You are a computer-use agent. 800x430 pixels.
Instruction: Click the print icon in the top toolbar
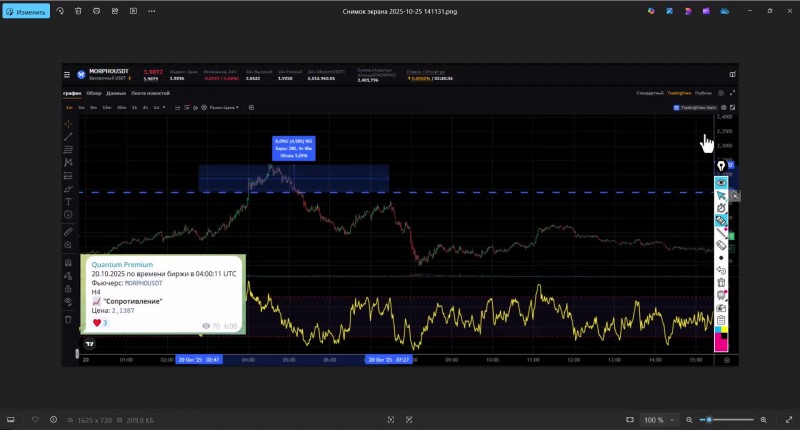[96, 11]
